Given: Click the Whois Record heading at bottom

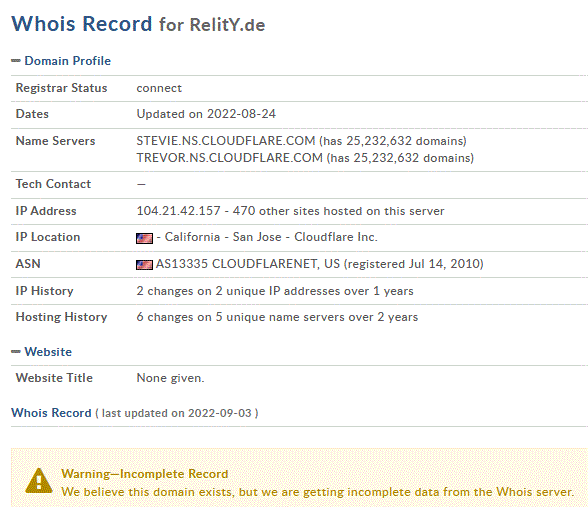Looking at the screenshot, I should [51, 413].
